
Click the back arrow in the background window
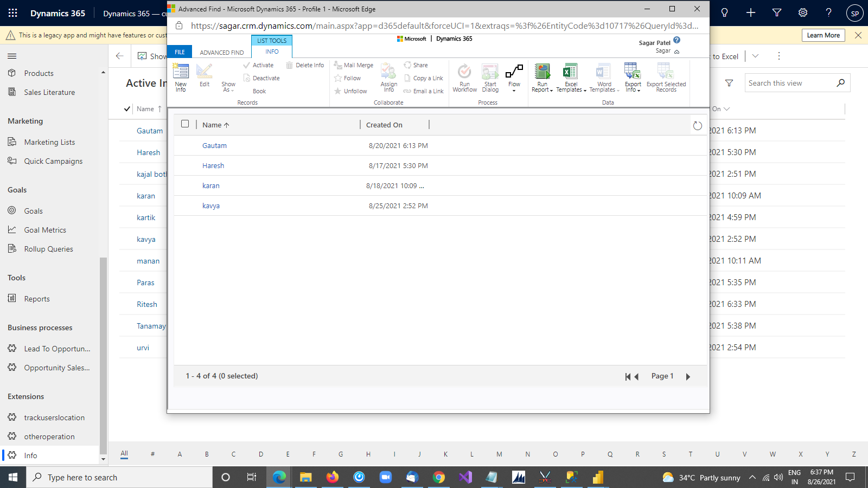[x=120, y=56]
